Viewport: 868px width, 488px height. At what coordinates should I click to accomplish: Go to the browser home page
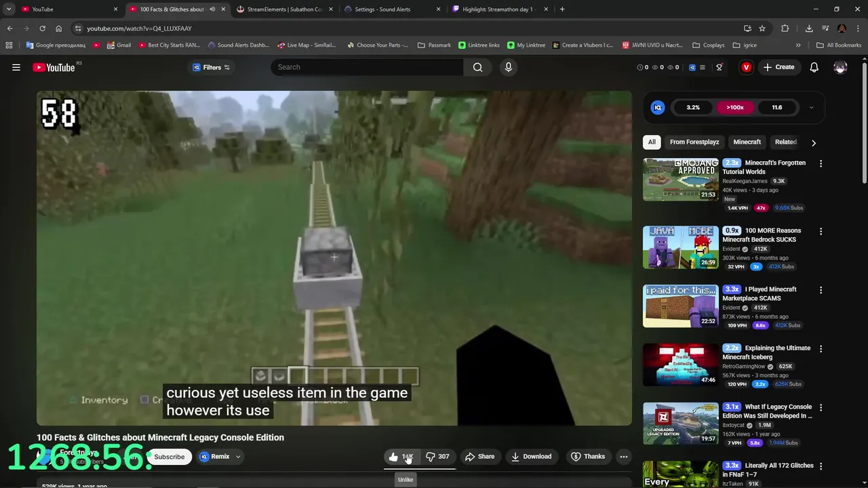pos(58,28)
